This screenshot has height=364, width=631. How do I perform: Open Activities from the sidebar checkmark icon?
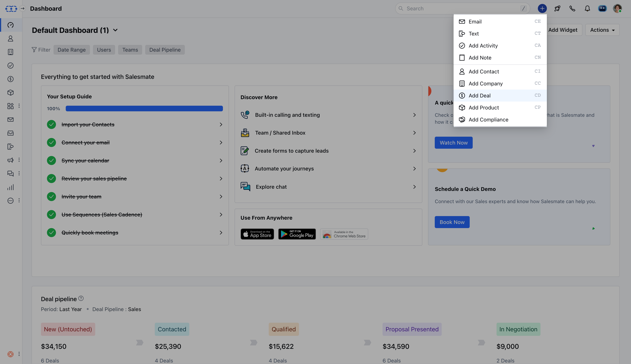point(11,66)
